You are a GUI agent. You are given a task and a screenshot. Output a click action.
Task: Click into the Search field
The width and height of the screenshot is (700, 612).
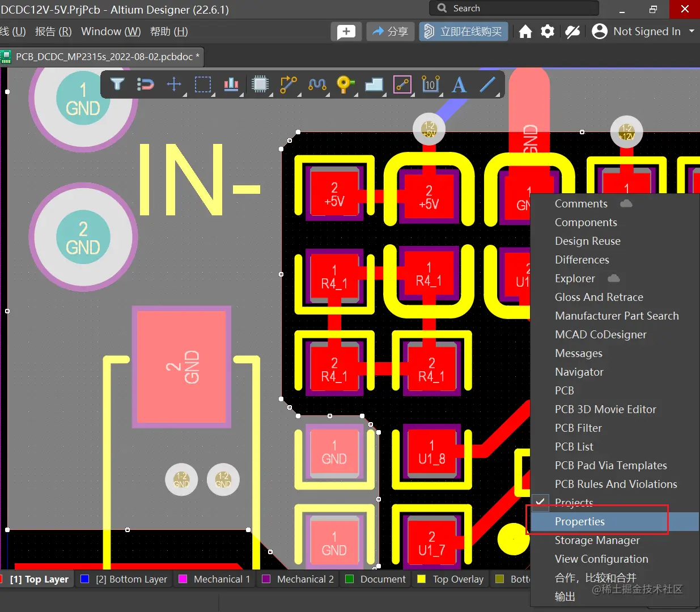click(x=515, y=8)
